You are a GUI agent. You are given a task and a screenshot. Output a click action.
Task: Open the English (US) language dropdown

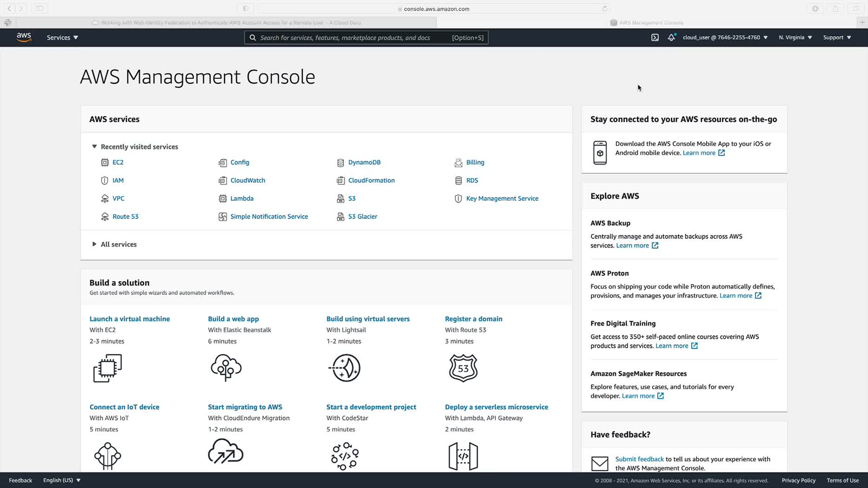coord(62,480)
